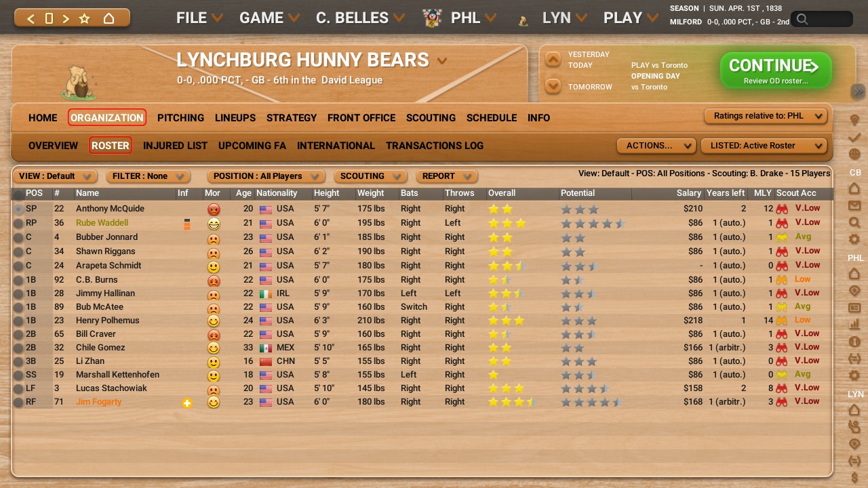868x488 pixels.
Task: Click the PHL team logo in top bar
Action: pyautogui.click(x=432, y=18)
